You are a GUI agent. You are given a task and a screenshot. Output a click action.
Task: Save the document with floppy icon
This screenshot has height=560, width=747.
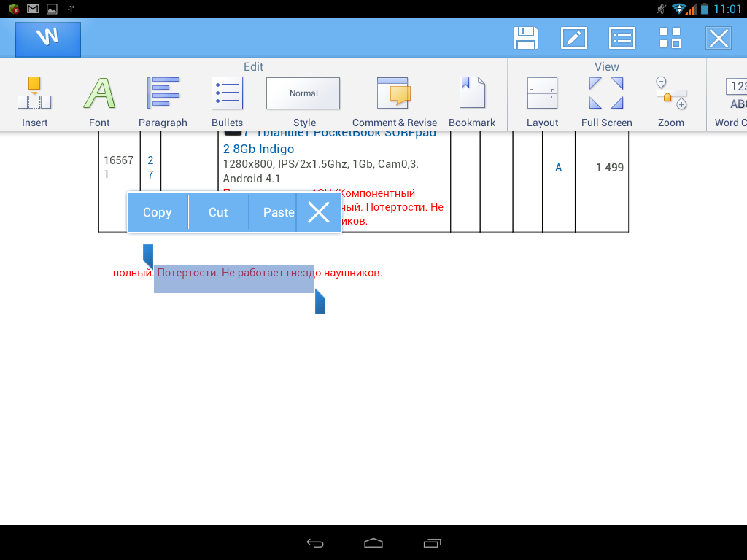click(526, 38)
